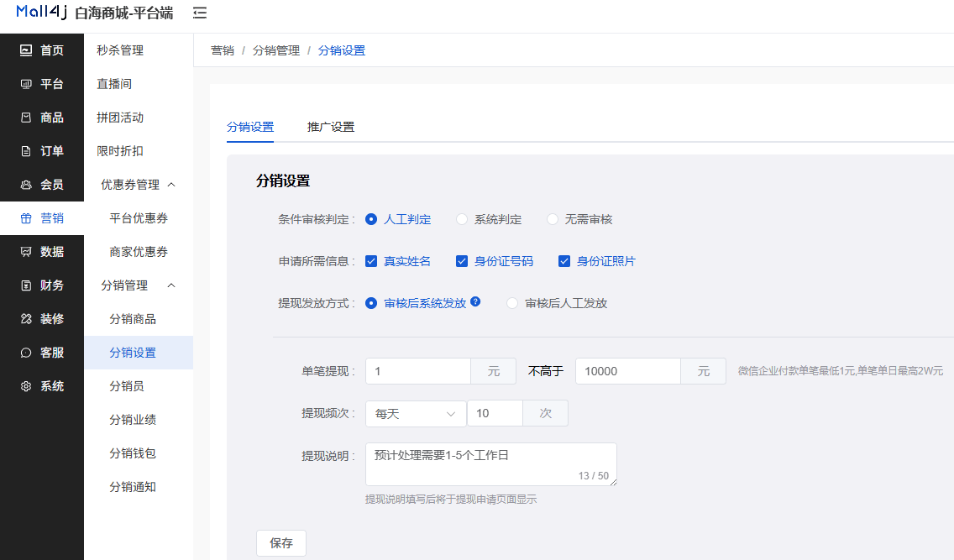Click the 保存 button
This screenshot has height=560, width=954.
coord(281,543)
